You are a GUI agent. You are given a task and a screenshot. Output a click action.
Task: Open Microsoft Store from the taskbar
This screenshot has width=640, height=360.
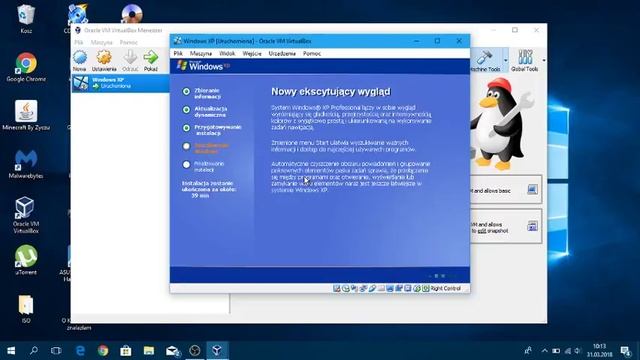pos(126,351)
